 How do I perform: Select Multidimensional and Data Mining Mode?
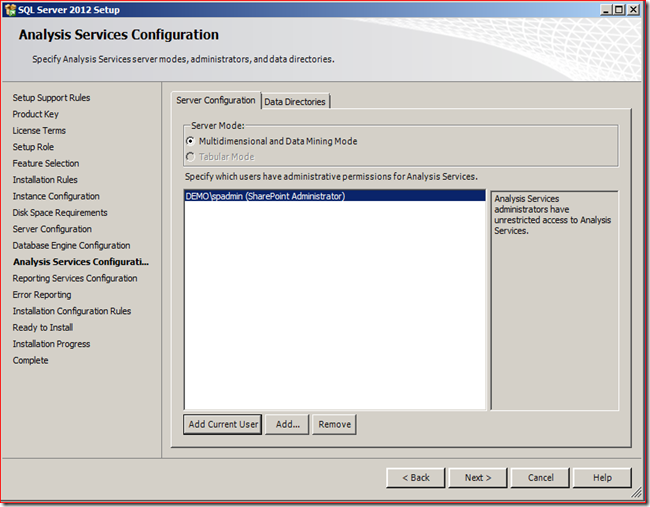tap(190, 141)
